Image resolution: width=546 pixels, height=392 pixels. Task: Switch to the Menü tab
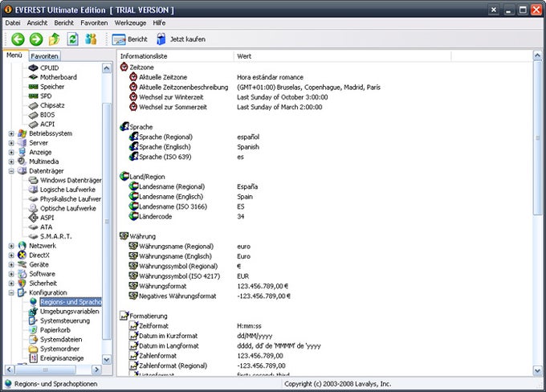pyautogui.click(x=14, y=55)
